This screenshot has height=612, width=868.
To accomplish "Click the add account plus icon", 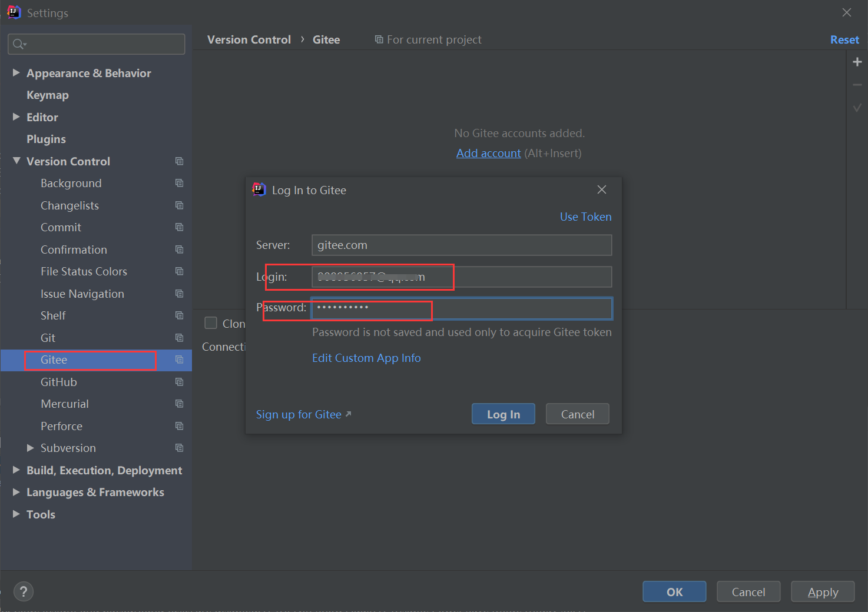I will (x=857, y=62).
